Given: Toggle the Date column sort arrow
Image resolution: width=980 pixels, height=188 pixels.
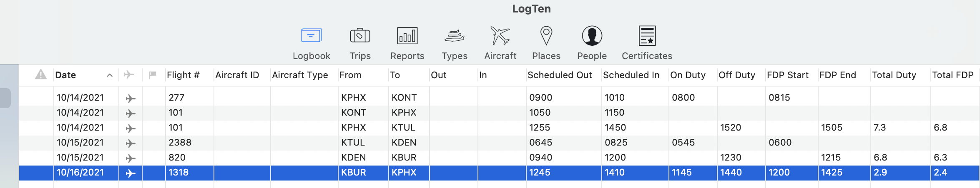Looking at the screenshot, I should point(109,75).
